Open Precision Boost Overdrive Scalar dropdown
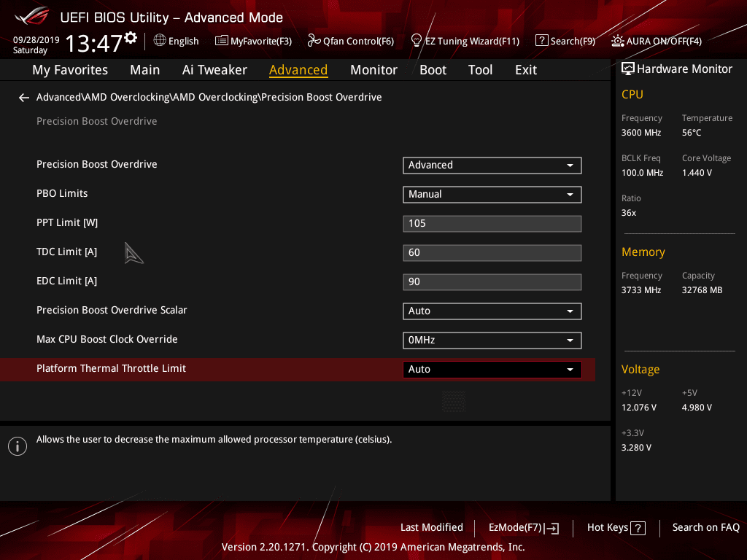 (492, 311)
